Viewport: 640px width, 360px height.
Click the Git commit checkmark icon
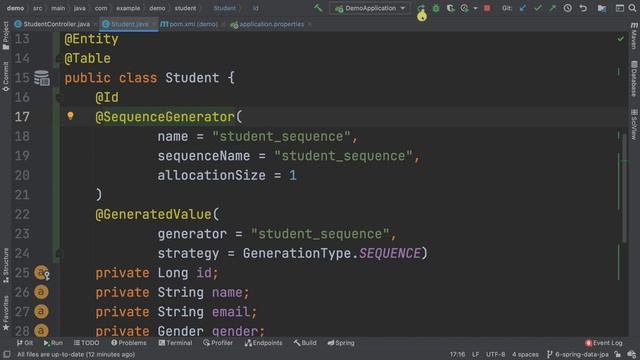tap(538, 8)
